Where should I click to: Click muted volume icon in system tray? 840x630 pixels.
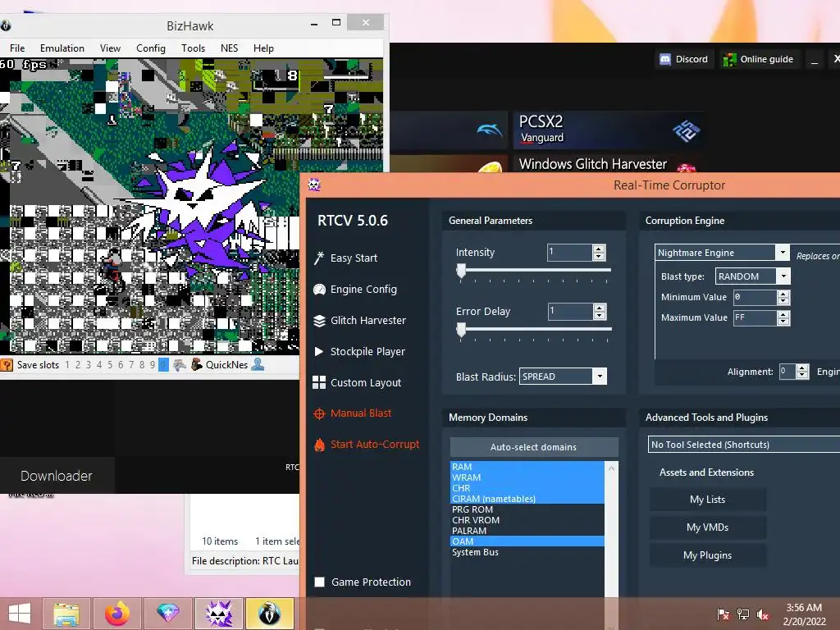[763, 614]
